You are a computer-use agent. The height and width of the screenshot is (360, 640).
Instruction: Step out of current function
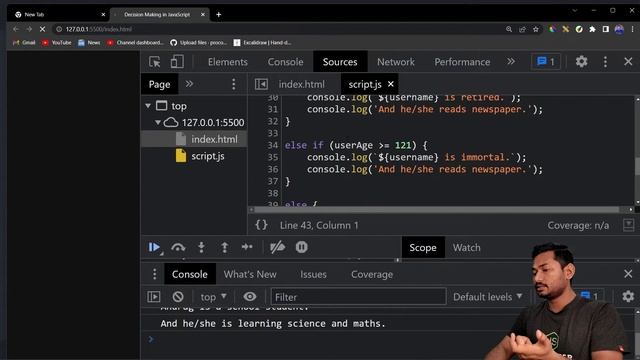224,247
